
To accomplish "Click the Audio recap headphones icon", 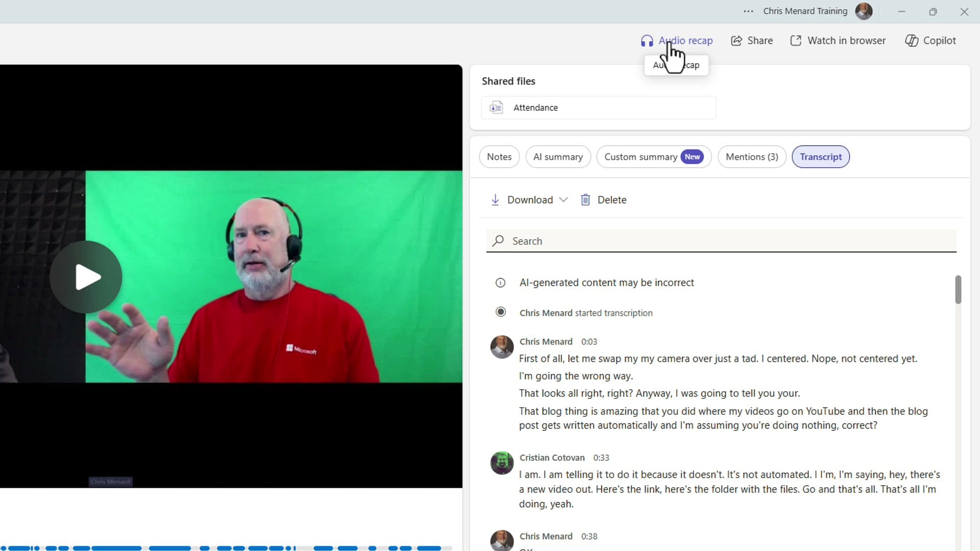I will 647,41.
